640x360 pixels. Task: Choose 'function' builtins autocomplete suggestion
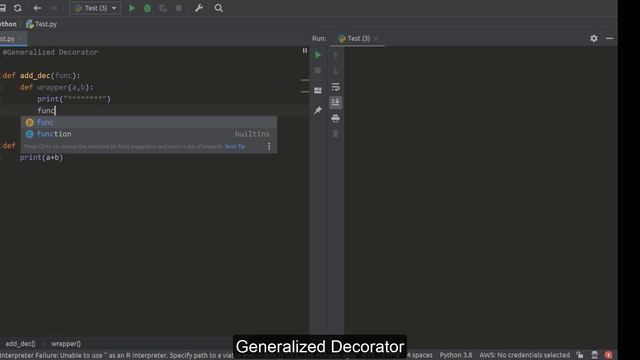tap(149, 134)
